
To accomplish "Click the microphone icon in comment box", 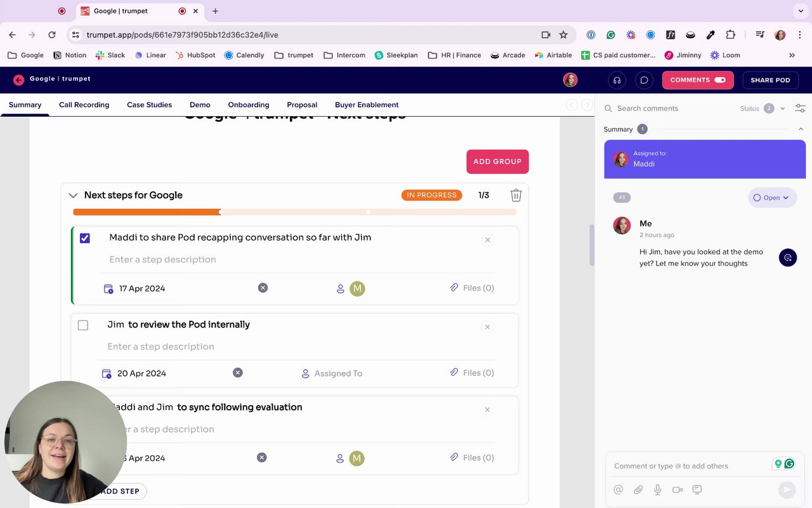I will [x=658, y=490].
